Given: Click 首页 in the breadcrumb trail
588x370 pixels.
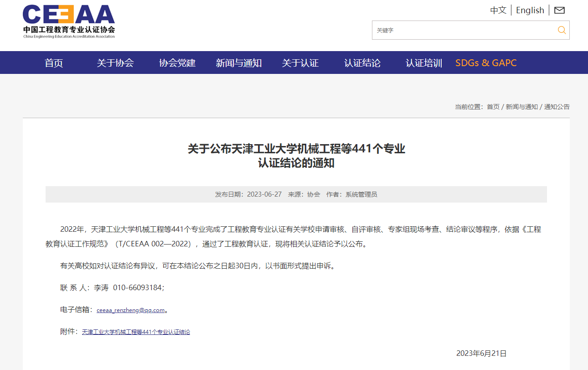Looking at the screenshot, I should point(493,107).
